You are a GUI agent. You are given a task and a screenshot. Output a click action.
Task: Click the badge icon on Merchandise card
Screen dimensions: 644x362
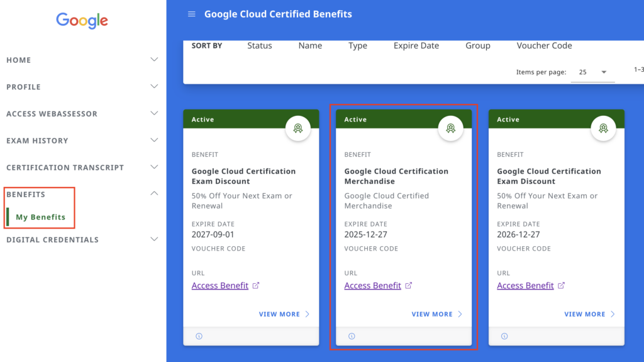click(450, 128)
